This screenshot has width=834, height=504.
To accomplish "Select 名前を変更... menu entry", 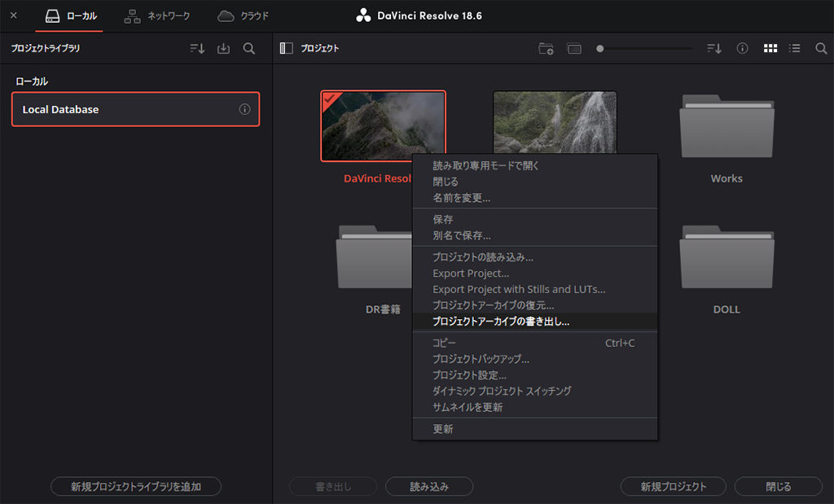I will [x=535, y=198].
